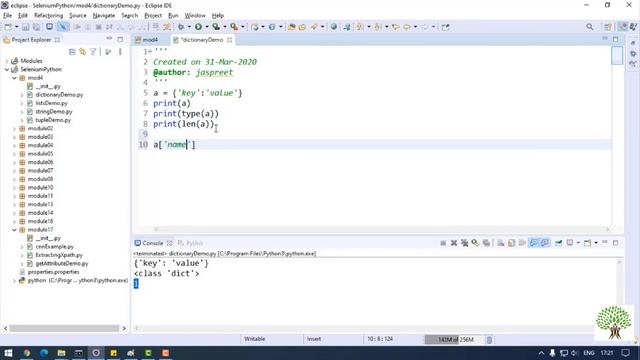
Task: Select properties.properties file
Action: (x=53, y=272)
